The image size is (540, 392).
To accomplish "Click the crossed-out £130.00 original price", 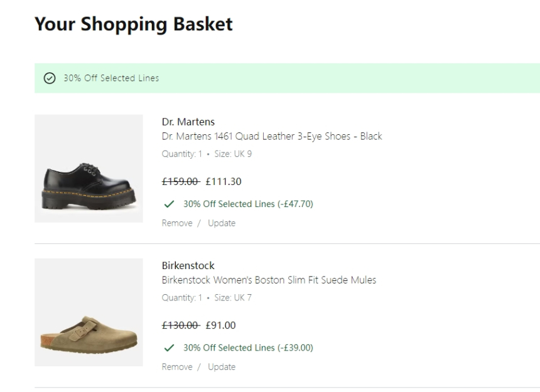I will [180, 326].
